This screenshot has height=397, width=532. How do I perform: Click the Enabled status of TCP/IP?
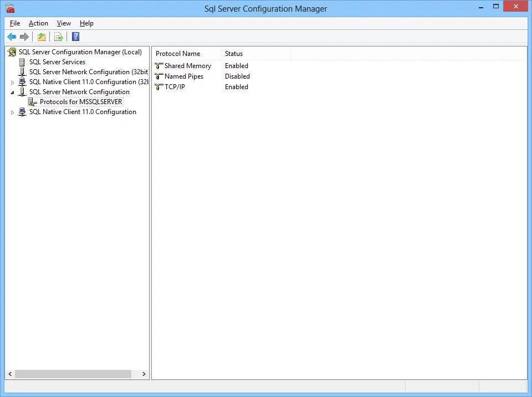[x=237, y=87]
